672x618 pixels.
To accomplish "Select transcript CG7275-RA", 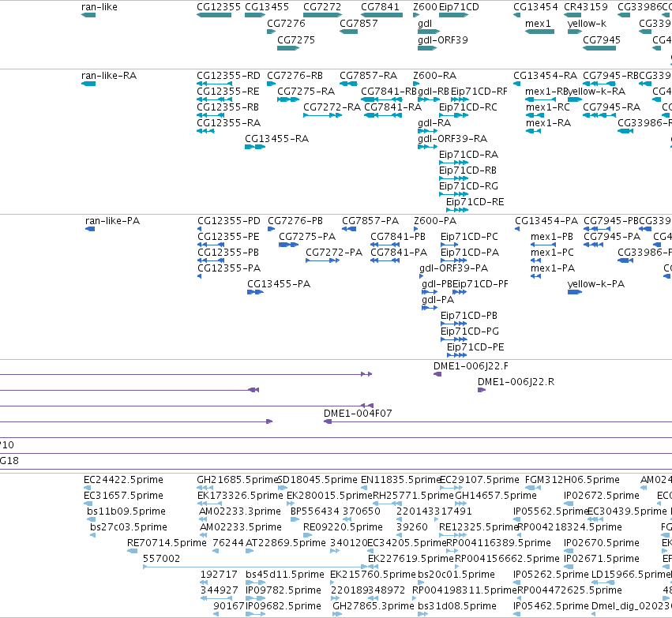I will [288, 99].
